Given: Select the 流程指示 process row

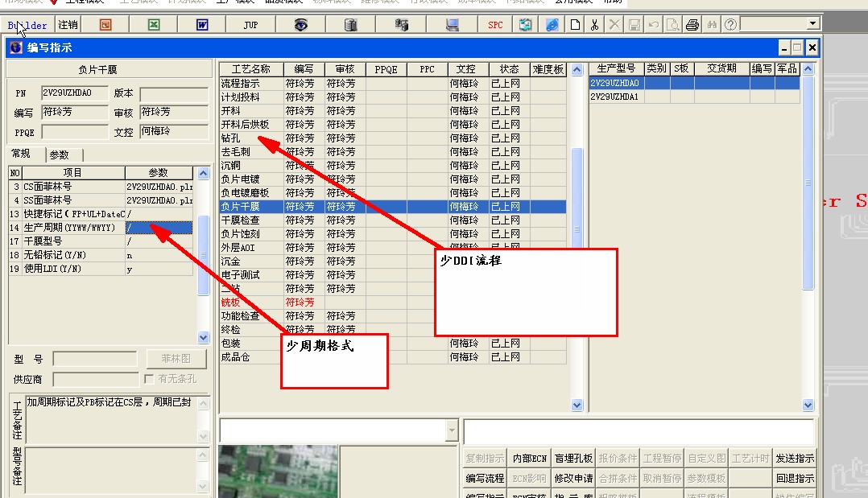Looking at the screenshot, I should pyautogui.click(x=393, y=83).
